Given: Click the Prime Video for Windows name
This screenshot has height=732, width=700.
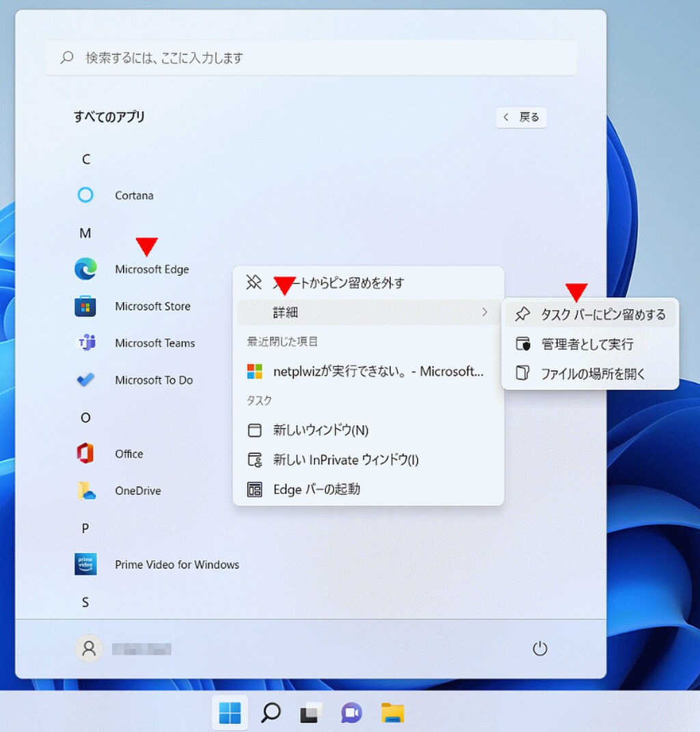Looking at the screenshot, I should [177, 565].
